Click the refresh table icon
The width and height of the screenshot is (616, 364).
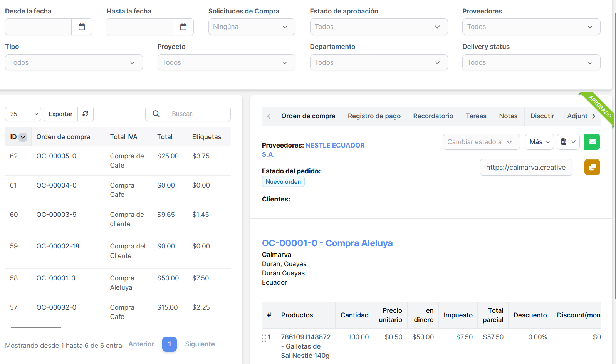pos(86,114)
